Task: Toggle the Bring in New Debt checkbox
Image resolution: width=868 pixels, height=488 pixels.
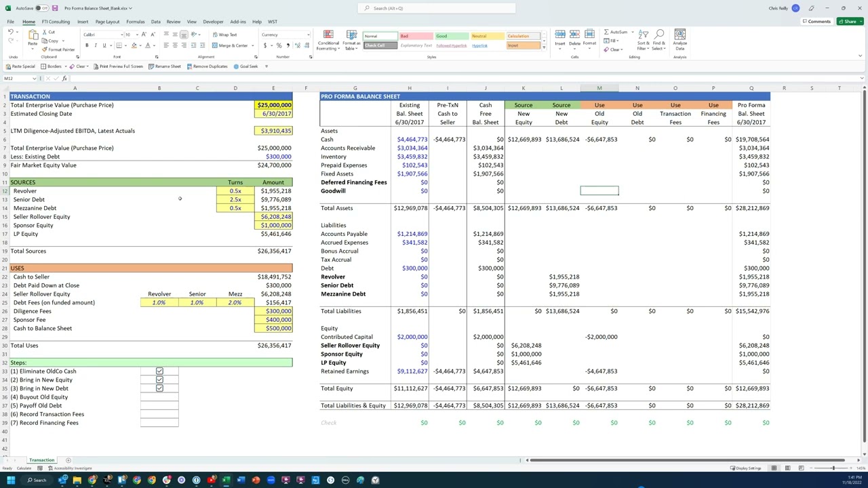Action: (159, 388)
